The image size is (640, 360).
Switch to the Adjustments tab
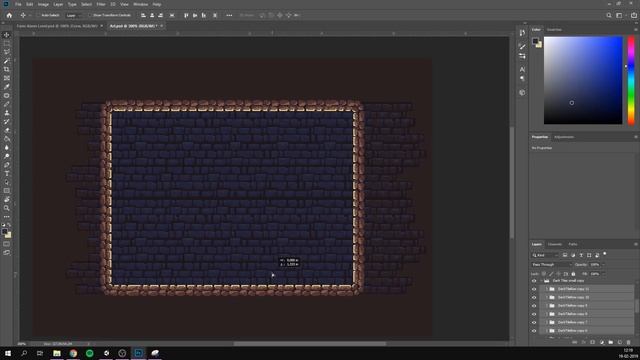(x=564, y=137)
